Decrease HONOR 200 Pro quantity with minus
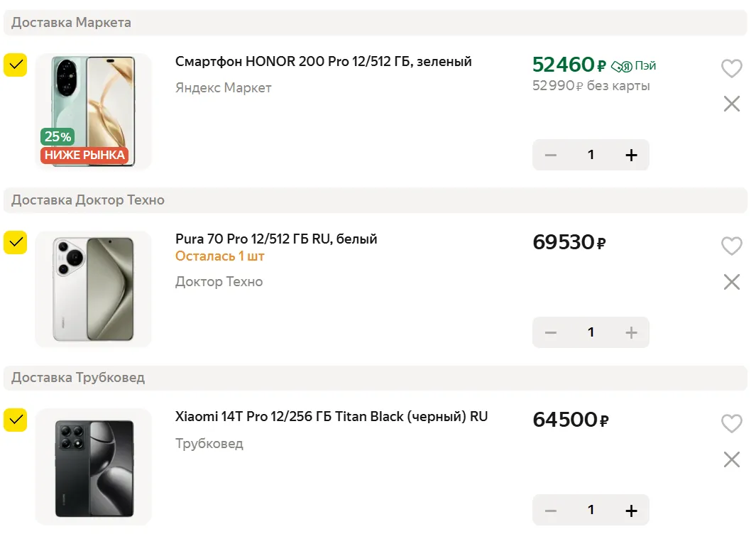Viewport: 756px width, 534px height. click(x=551, y=155)
